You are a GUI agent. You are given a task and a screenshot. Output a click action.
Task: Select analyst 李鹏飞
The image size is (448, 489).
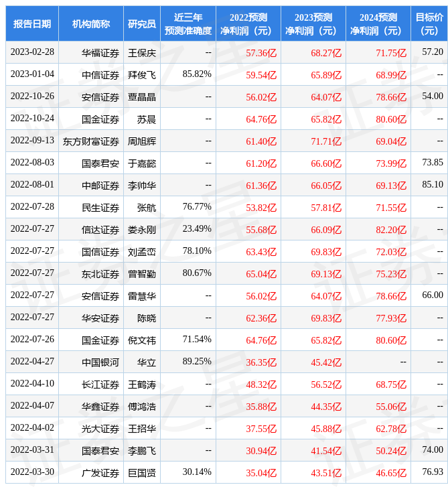tap(142, 451)
